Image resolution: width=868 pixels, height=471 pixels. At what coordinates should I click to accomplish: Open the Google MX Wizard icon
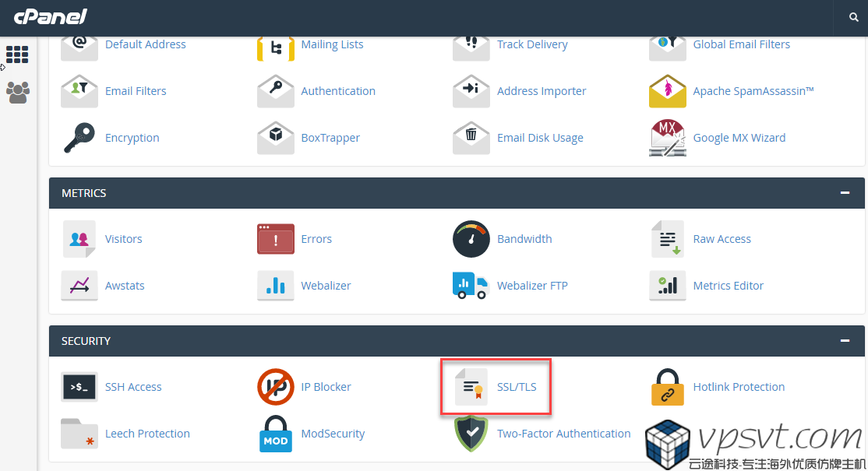click(667, 138)
